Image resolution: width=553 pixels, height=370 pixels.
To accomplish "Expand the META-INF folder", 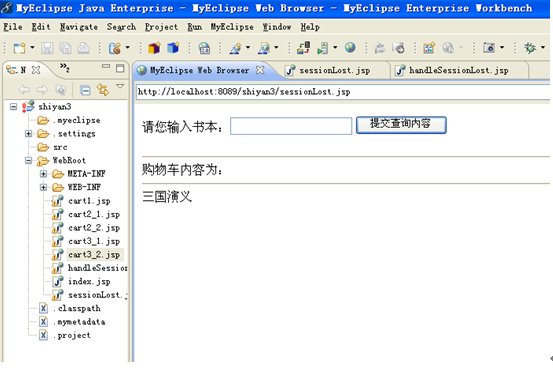I will pyautogui.click(x=43, y=174).
